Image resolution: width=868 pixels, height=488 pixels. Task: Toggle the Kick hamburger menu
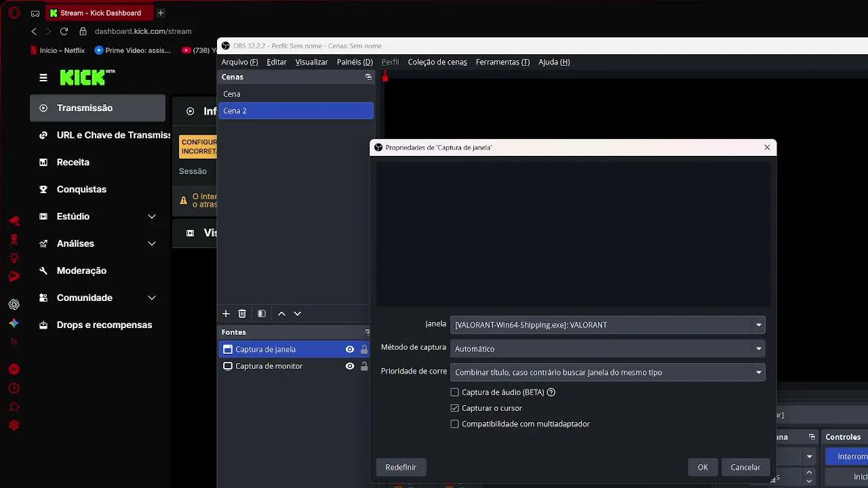pyautogui.click(x=43, y=78)
